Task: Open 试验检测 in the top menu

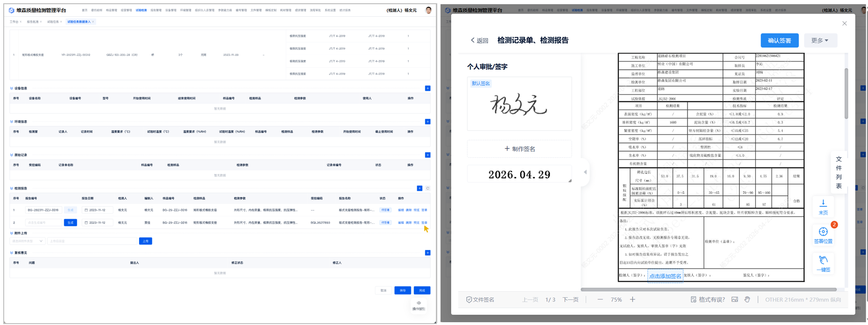Action: click(x=141, y=10)
